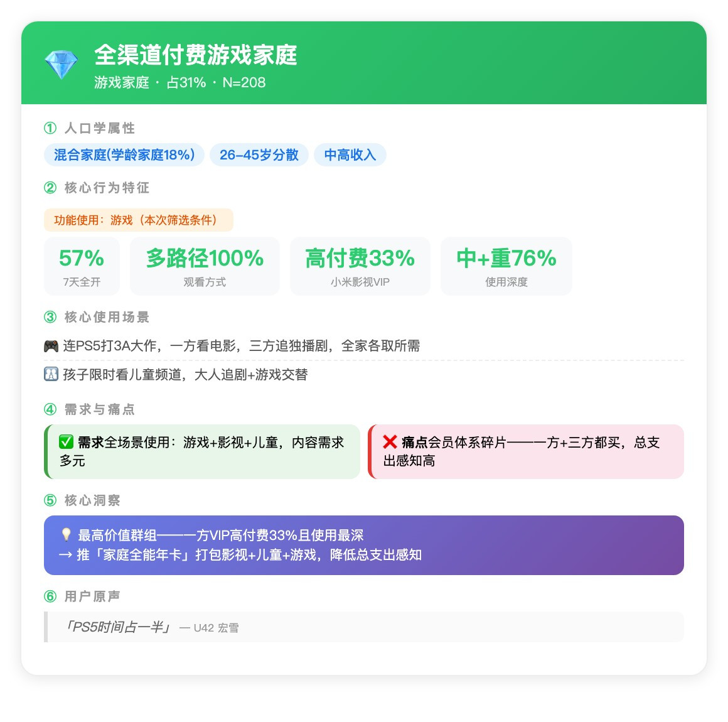The image size is (728, 722).
Task: Click the pink 痛点 pain point box
Action: point(526,451)
